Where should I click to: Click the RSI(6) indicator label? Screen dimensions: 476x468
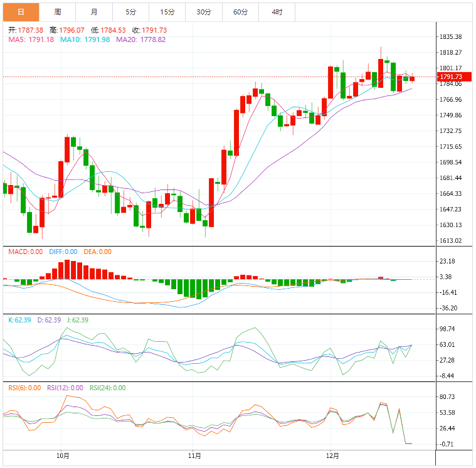(25, 388)
